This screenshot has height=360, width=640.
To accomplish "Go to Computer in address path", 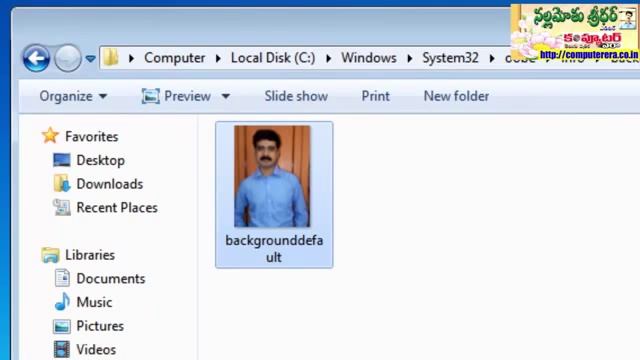I will [175, 58].
